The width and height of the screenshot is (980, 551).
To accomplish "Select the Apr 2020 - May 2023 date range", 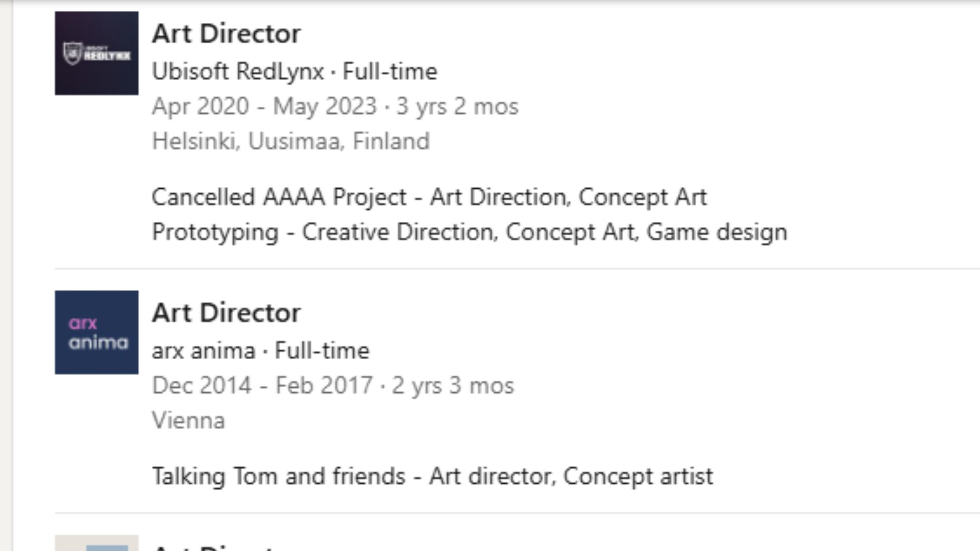I will [x=264, y=107].
